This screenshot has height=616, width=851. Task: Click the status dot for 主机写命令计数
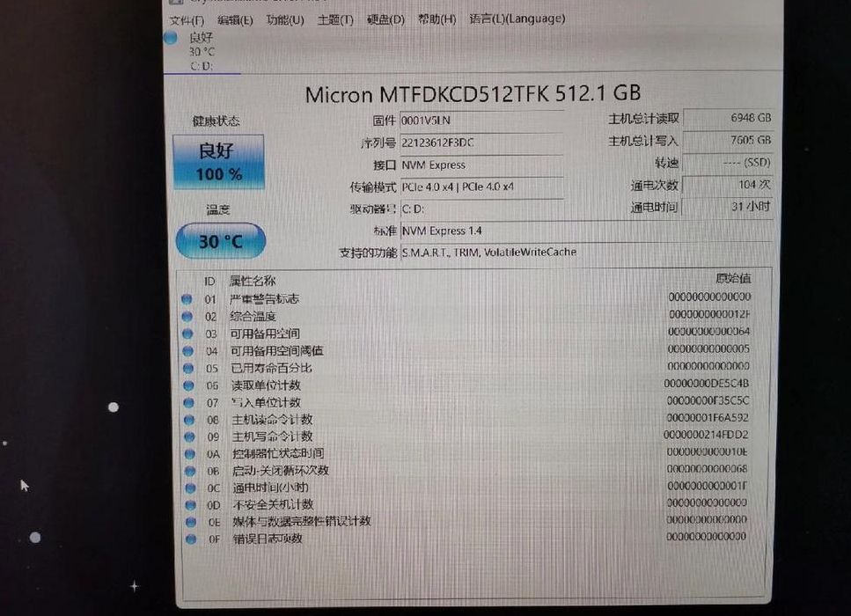tap(189, 436)
